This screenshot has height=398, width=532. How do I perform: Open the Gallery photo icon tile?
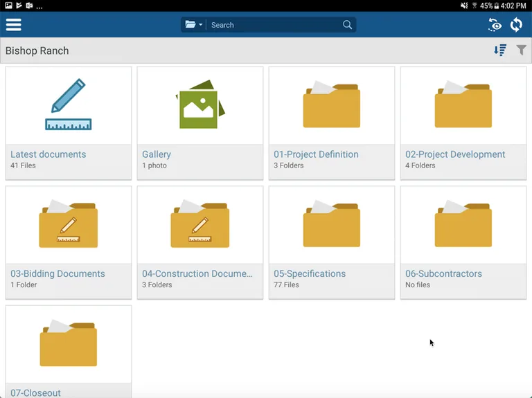pos(199,105)
